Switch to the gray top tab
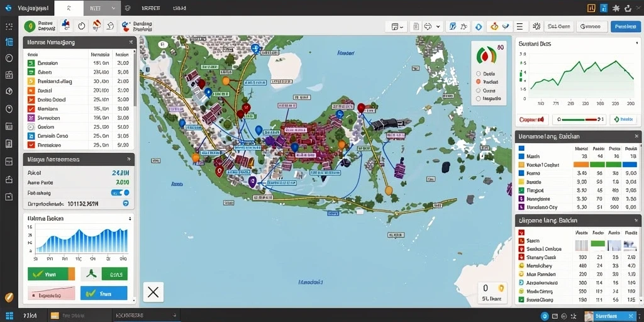Image resolution: width=644 pixels, height=322 pixels. [103, 8]
